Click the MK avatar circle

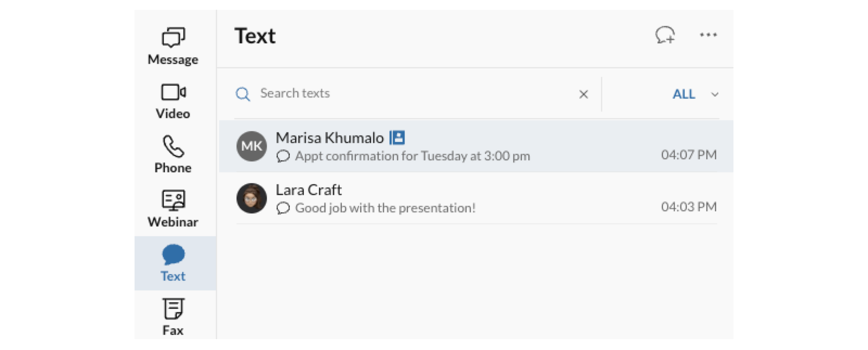tap(251, 146)
